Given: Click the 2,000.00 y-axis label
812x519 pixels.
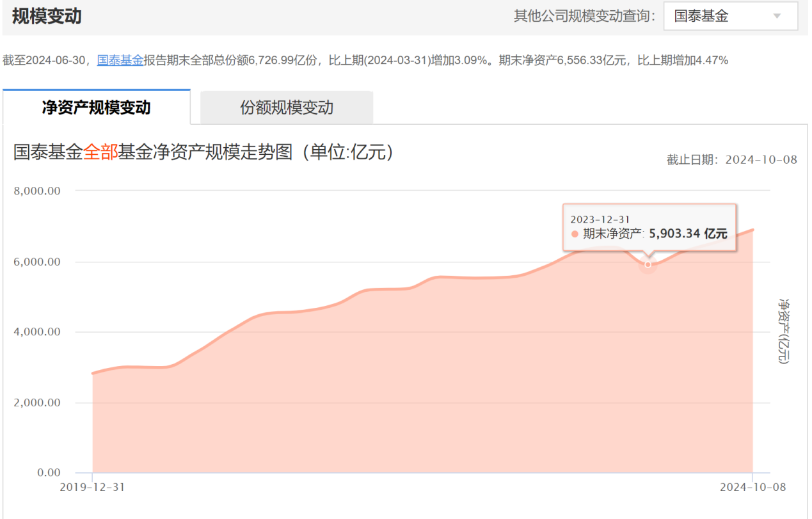Looking at the screenshot, I should pos(36,403).
